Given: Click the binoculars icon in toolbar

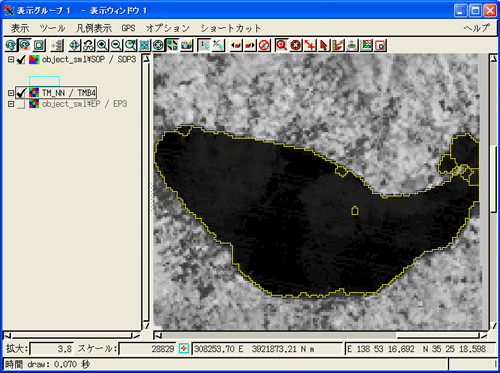Looking at the screenshot, I should click(88, 45).
